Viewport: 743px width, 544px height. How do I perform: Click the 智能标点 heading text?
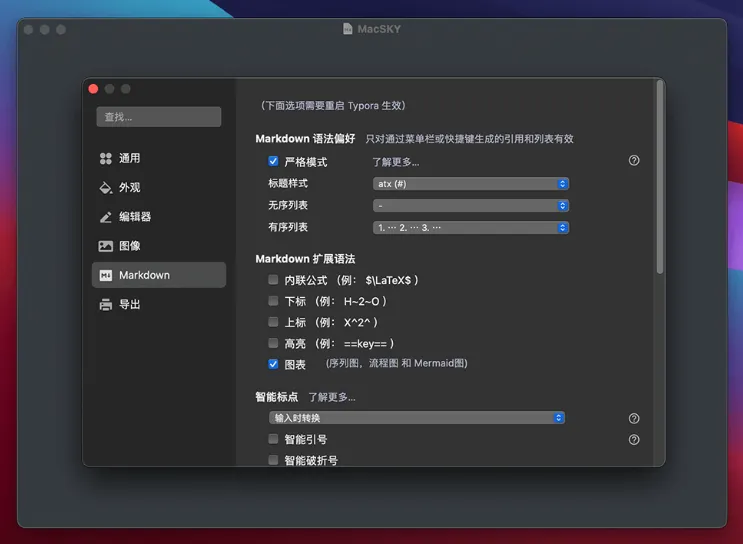point(277,397)
